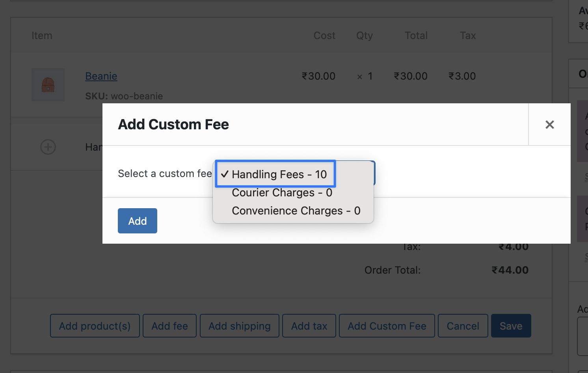The image size is (588, 373).
Task: Click the Qty column header
Action: coord(365,35)
